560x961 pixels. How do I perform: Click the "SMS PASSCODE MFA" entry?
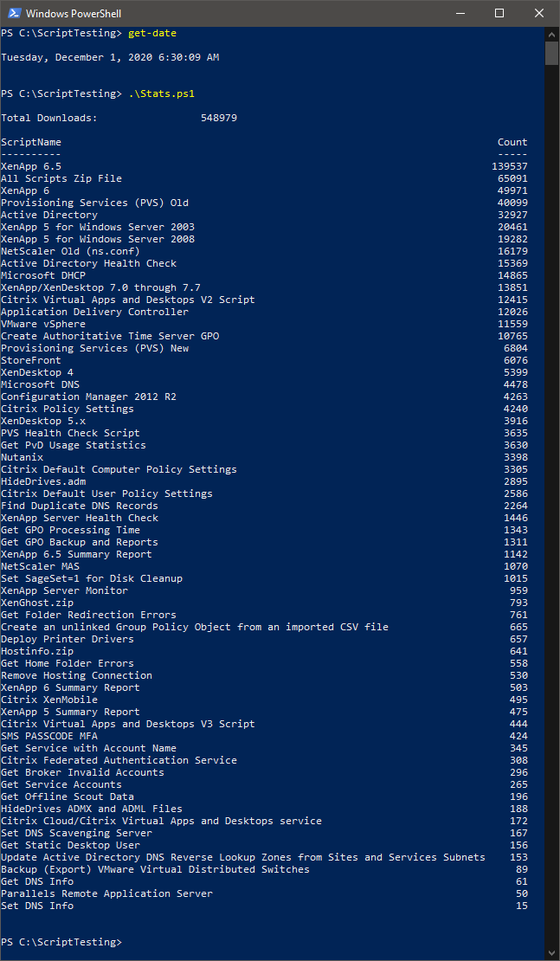[x=49, y=736]
